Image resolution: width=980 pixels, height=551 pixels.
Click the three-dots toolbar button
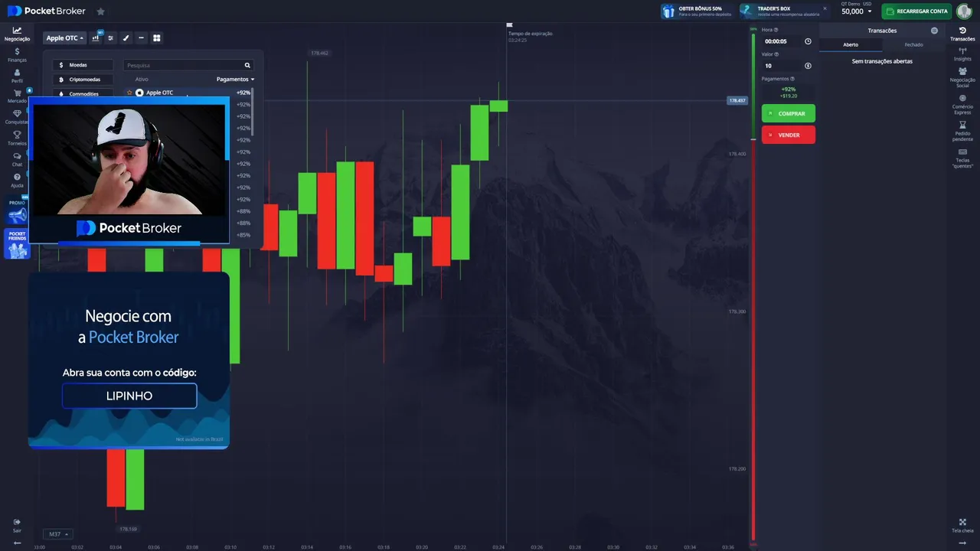141,37
